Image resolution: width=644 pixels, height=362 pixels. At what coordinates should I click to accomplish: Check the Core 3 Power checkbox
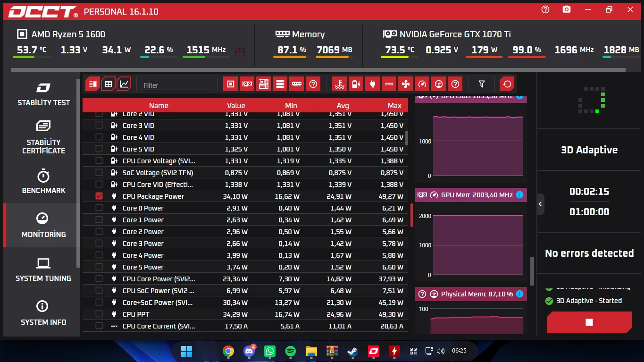click(99, 243)
